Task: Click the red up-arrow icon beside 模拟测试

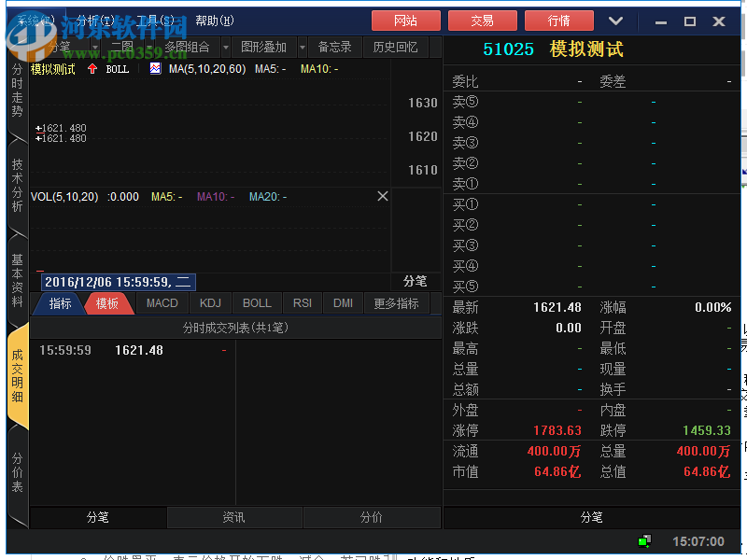Action: point(92,66)
